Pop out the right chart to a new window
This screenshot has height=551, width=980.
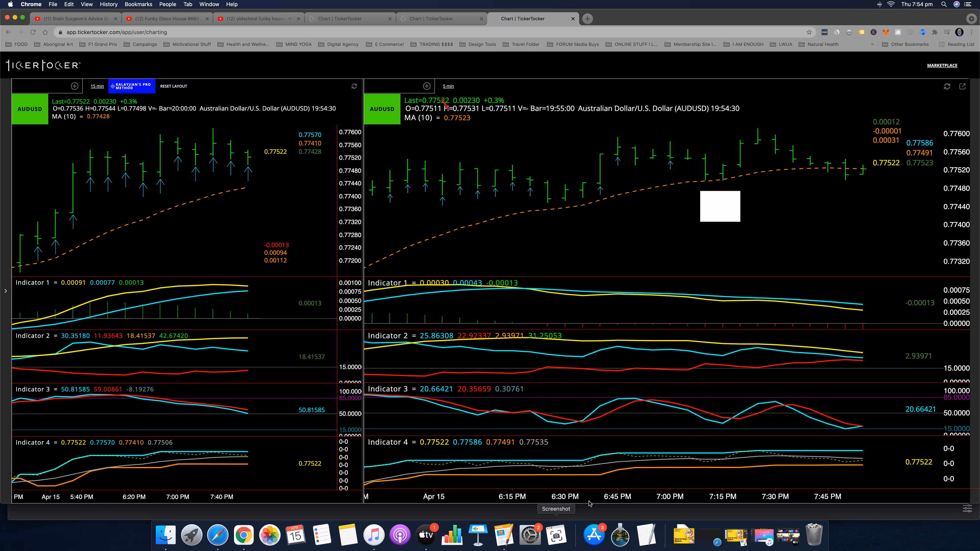tap(963, 86)
